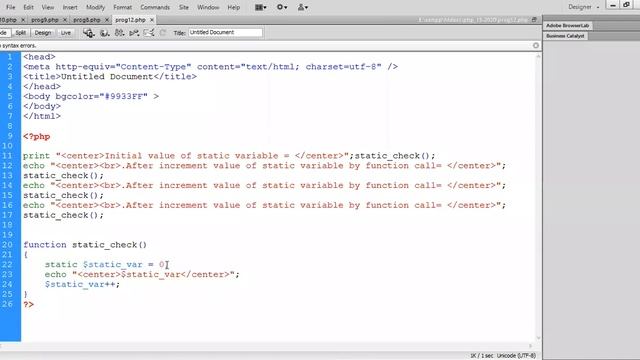Switch to the prog8.php tab
The height and width of the screenshot is (360, 640).
87,20
